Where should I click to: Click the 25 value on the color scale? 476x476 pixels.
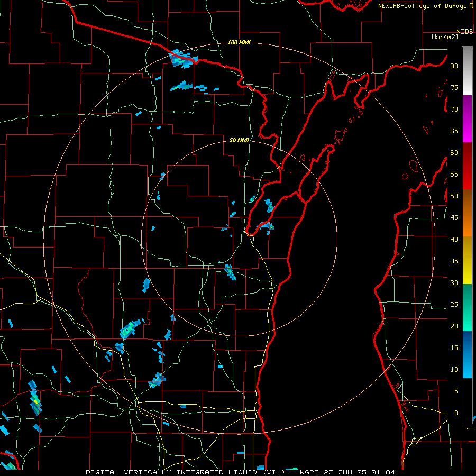[454, 305]
